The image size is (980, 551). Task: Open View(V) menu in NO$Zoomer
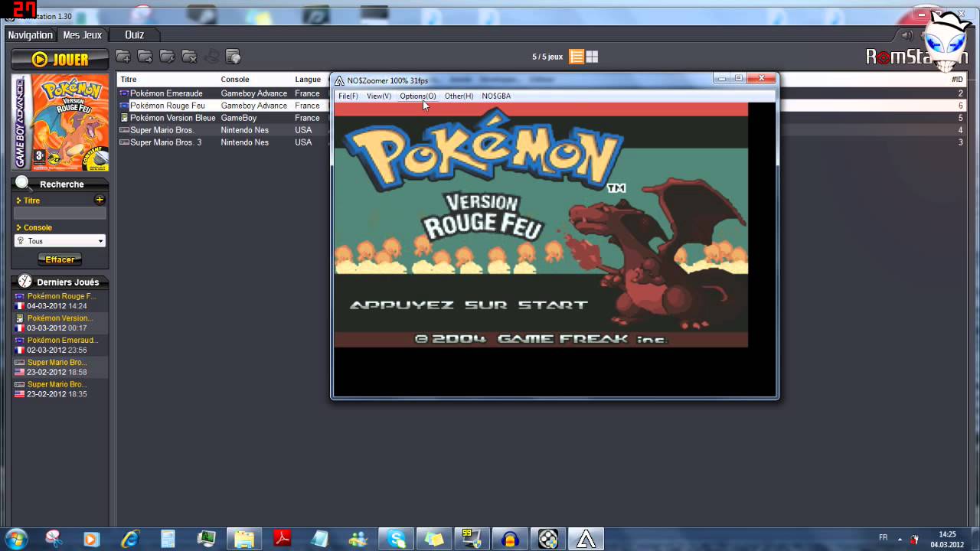[379, 96]
